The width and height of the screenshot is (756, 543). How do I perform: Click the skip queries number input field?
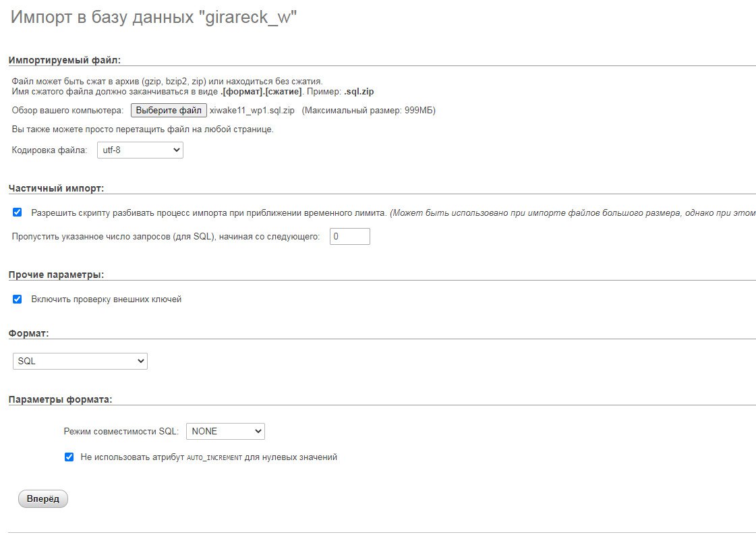[349, 237]
